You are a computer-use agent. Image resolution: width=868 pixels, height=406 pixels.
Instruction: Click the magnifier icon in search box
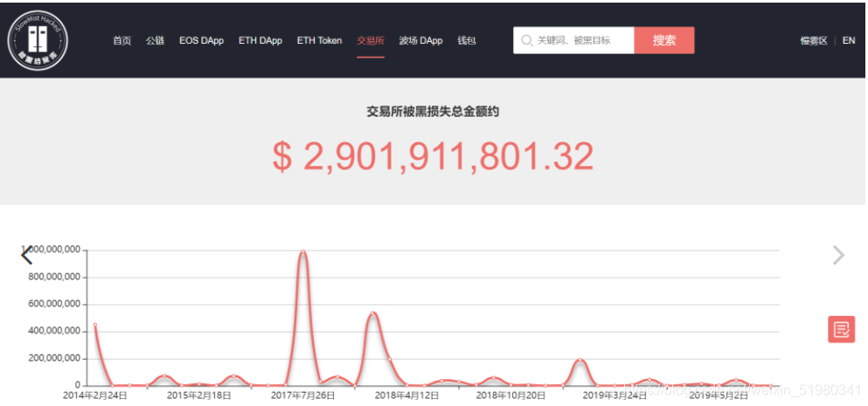(x=526, y=40)
